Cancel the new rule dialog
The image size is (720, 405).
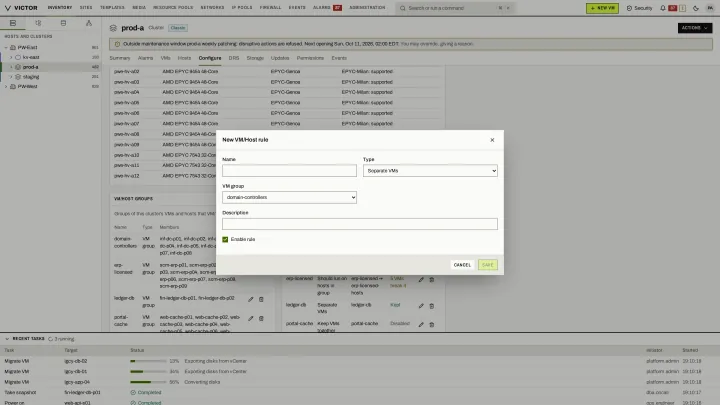(x=462, y=265)
